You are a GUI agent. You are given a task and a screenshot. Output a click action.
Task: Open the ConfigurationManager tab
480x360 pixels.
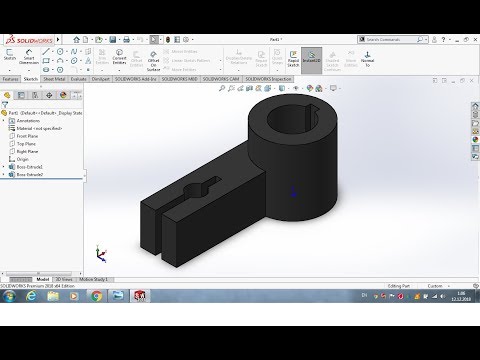pos(35,95)
